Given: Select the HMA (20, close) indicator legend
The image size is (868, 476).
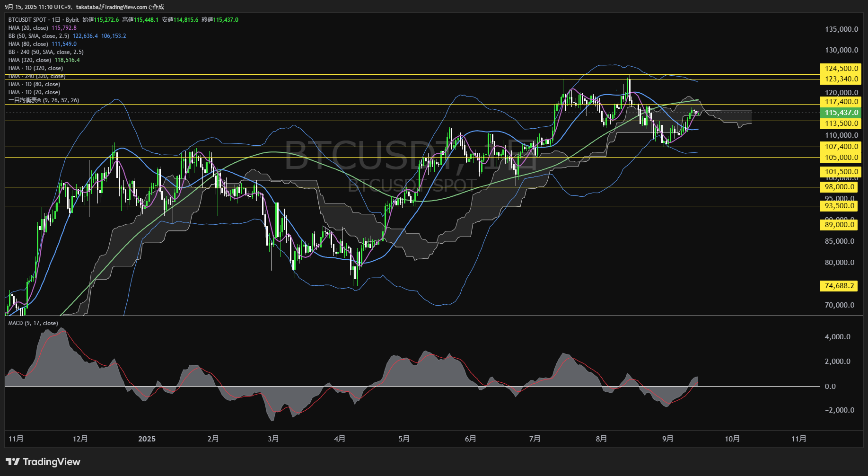Looking at the screenshot, I should click(28, 28).
